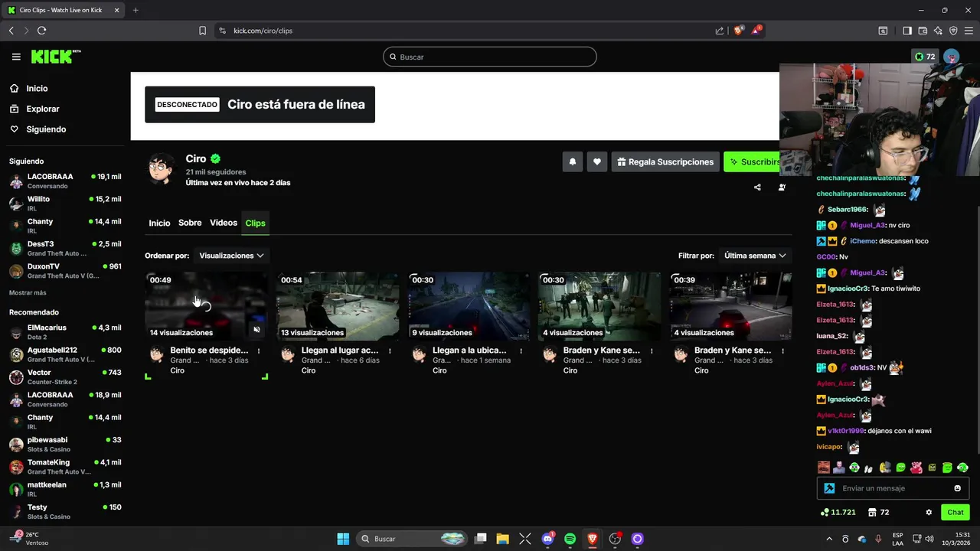Open DessT3 channel in Siguiendo list
Image resolution: width=980 pixels, height=551 pixels.
coord(65,248)
